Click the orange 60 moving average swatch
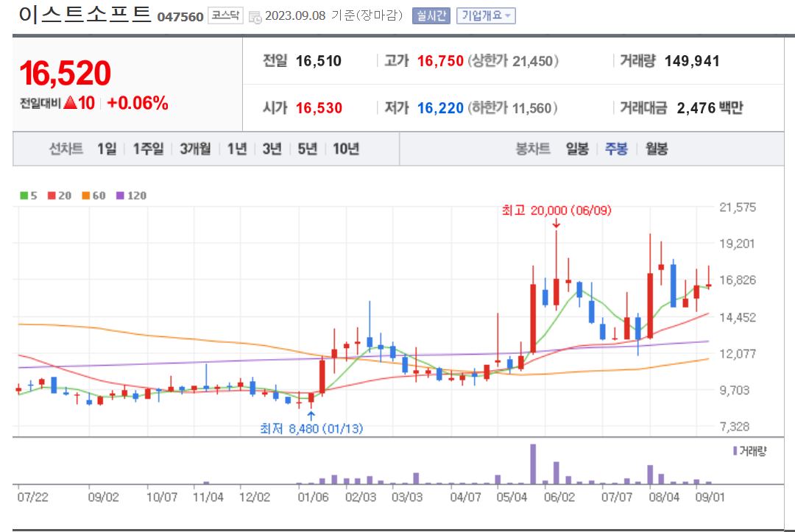Screen dimensions: 795x532 coord(85,196)
